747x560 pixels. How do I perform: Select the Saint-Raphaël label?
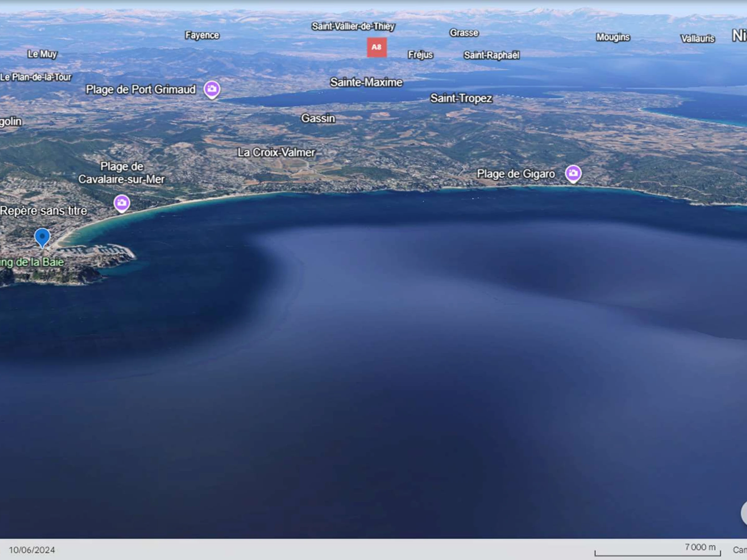coord(491,55)
